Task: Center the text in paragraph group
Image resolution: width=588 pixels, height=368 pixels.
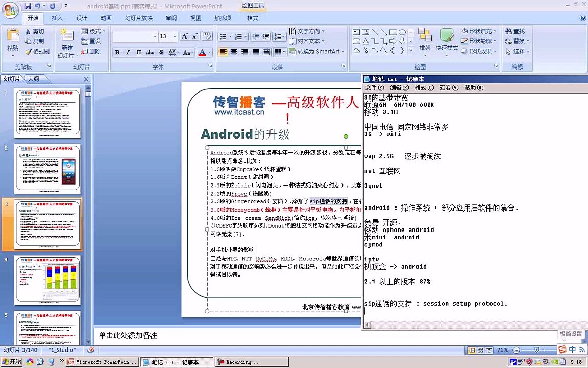Action: click(234, 52)
